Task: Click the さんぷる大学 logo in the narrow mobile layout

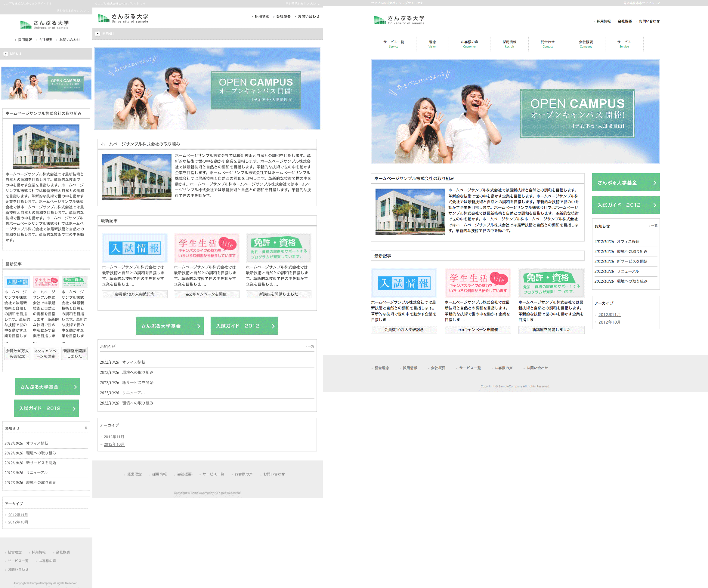Action: tap(45, 25)
